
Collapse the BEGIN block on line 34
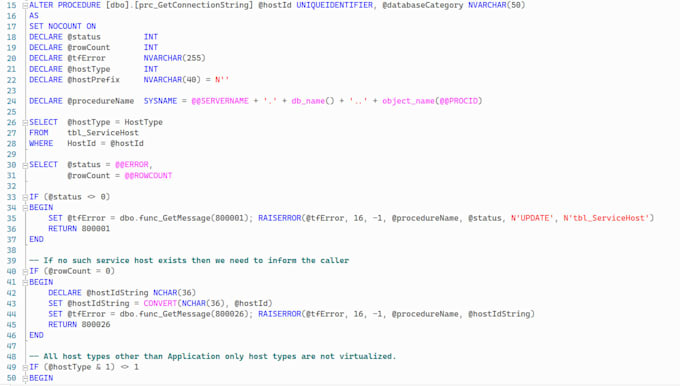coord(25,208)
